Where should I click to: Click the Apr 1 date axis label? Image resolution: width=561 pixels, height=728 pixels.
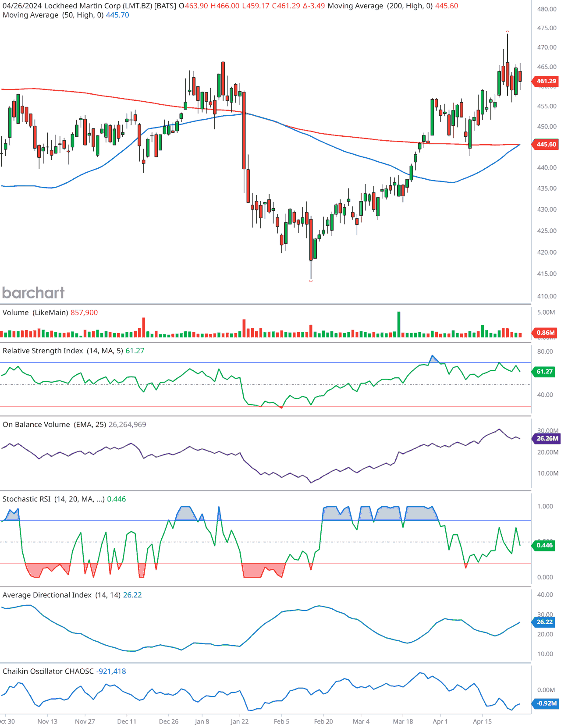(x=440, y=721)
